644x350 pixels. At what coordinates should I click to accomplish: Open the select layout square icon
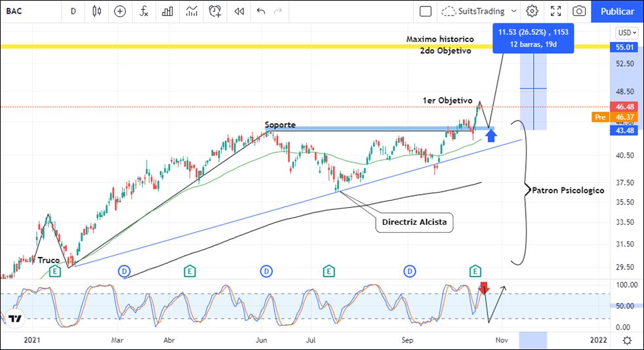coord(426,11)
